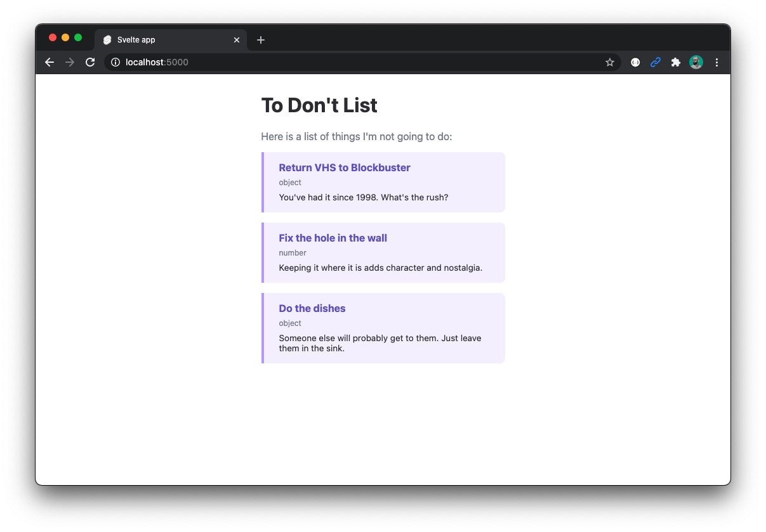Open the Chrome profile avatar

point(696,62)
